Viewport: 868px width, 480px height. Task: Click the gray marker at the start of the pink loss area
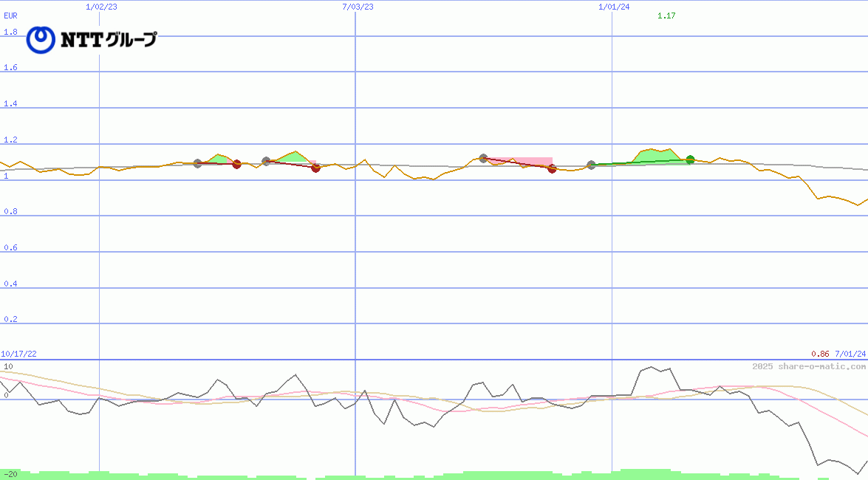pos(483,158)
